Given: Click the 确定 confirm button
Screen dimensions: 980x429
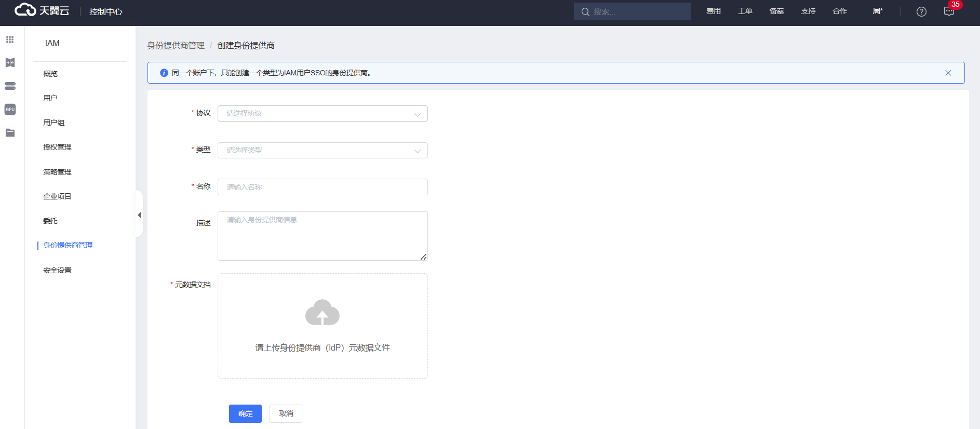Looking at the screenshot, I should point(245,413).
